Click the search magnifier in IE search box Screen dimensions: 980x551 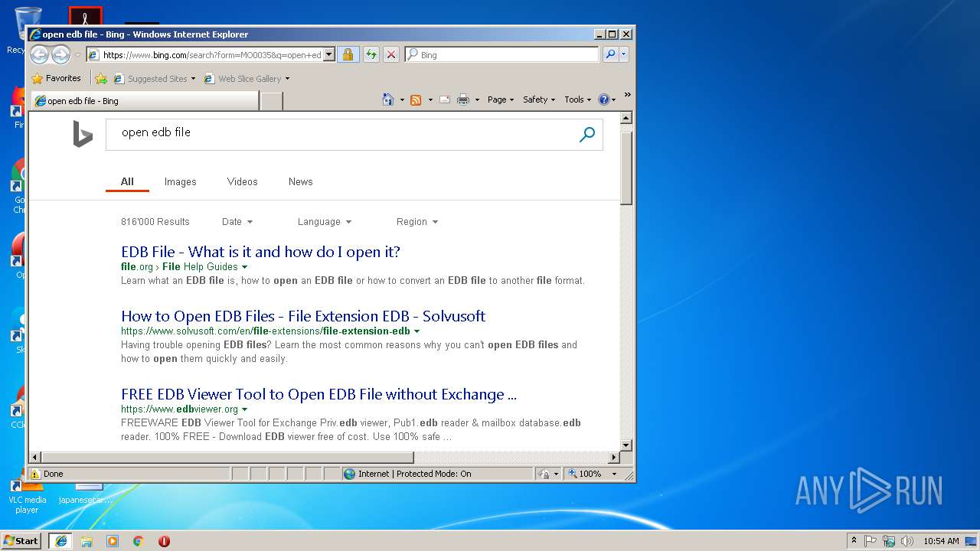(x=610, y=54)
